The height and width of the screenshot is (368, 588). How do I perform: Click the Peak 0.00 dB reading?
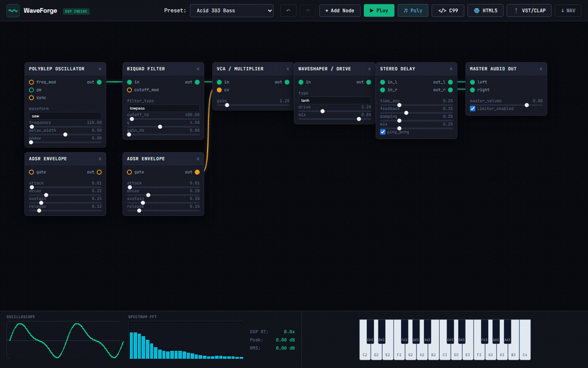(272, 340)
